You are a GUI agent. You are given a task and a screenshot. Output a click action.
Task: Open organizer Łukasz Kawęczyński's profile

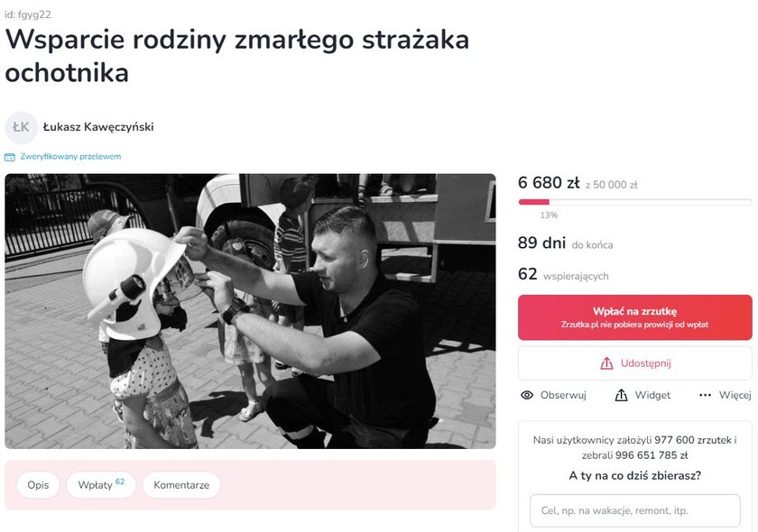click(x=98, y=127)
